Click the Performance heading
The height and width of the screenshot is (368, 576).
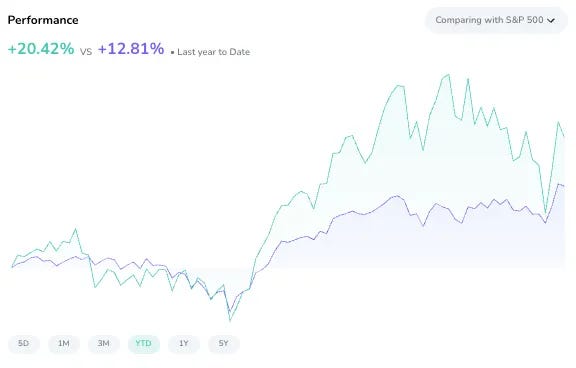pyautogui.click(x=43, y=20)
